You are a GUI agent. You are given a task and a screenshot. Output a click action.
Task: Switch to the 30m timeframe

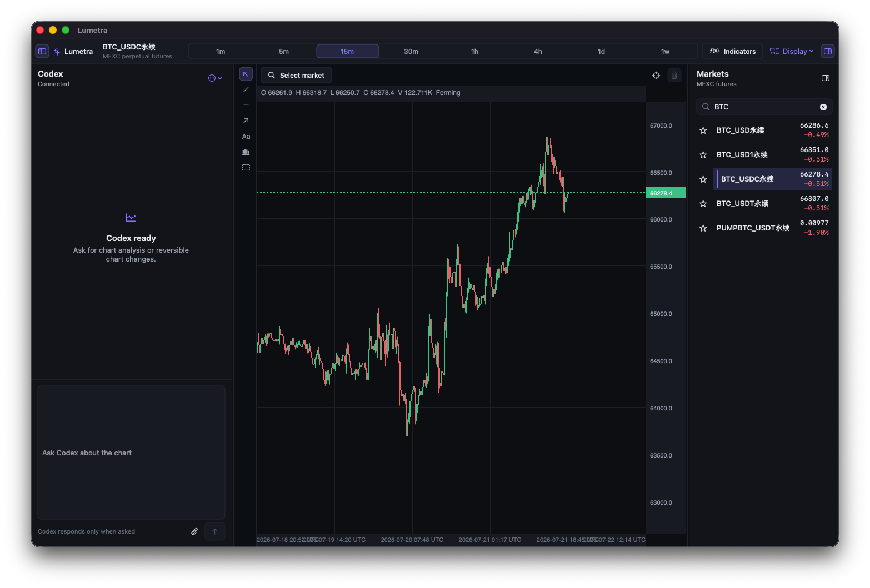411,51
